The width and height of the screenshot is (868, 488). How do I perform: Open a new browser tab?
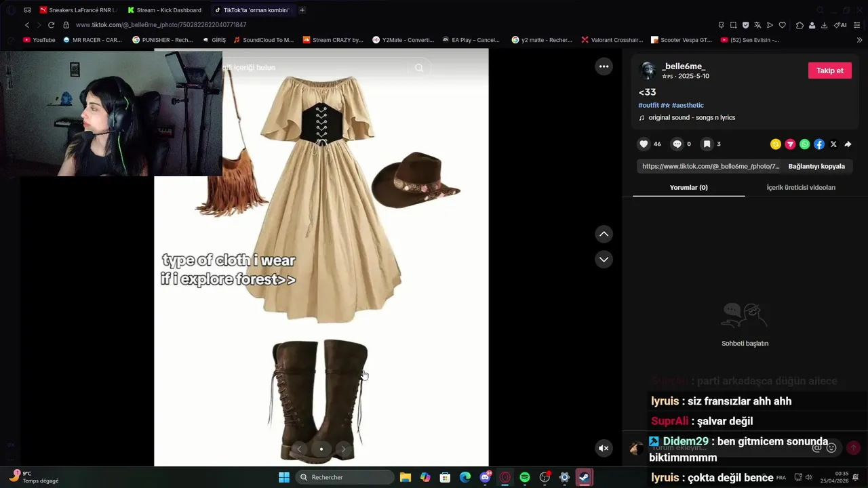pyautogui.click(x=302, y=10)
